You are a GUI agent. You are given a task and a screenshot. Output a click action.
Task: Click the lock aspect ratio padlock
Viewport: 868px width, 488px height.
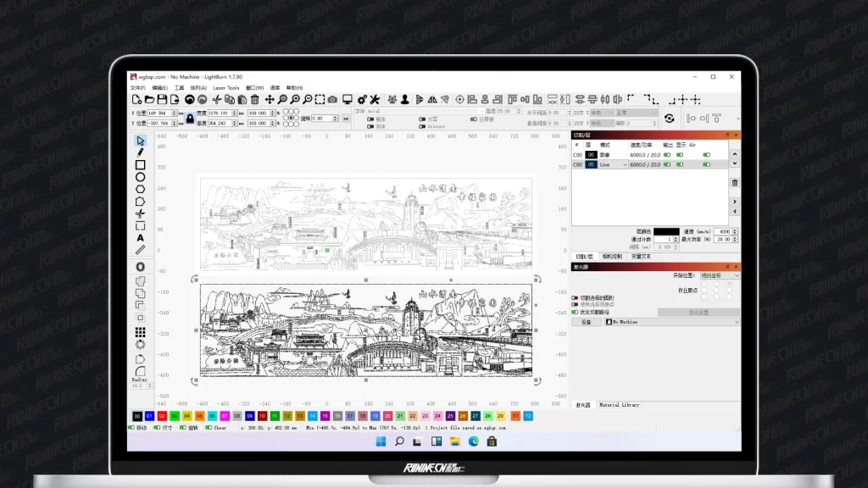(x=190, y=118)
